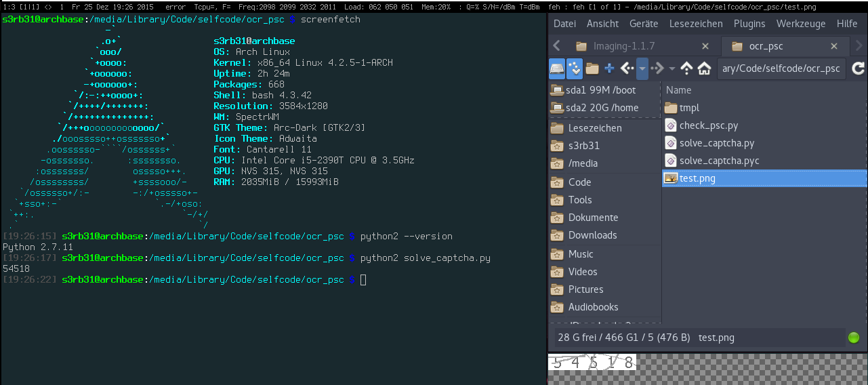This screenshot has height=385, width=868.
Task: Open the Audiobooks bookmark
Action: click(x=604, y=306)
